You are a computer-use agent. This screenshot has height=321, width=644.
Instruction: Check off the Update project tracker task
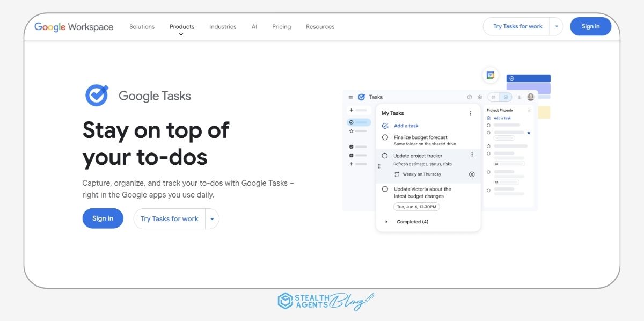pos(384,156)
